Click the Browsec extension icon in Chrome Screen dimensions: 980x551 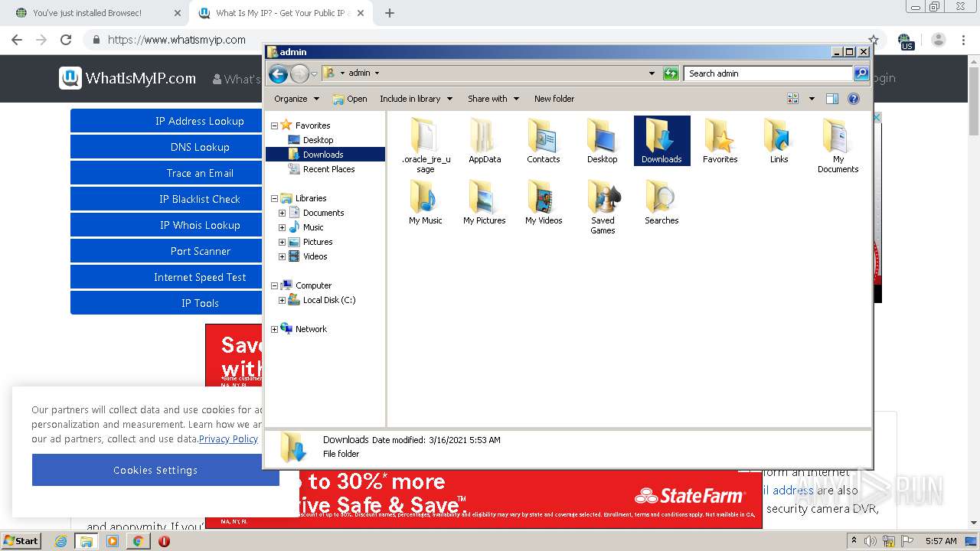[x=906, y=41]
